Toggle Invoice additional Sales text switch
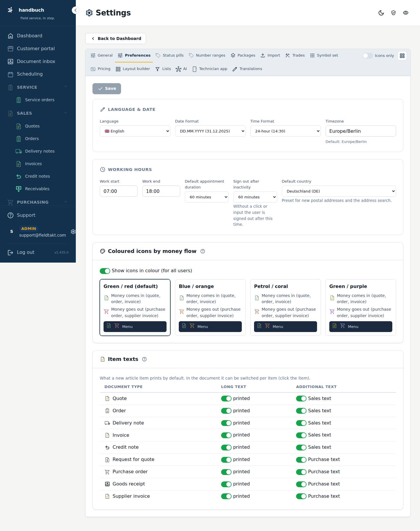 coord(301,435)
